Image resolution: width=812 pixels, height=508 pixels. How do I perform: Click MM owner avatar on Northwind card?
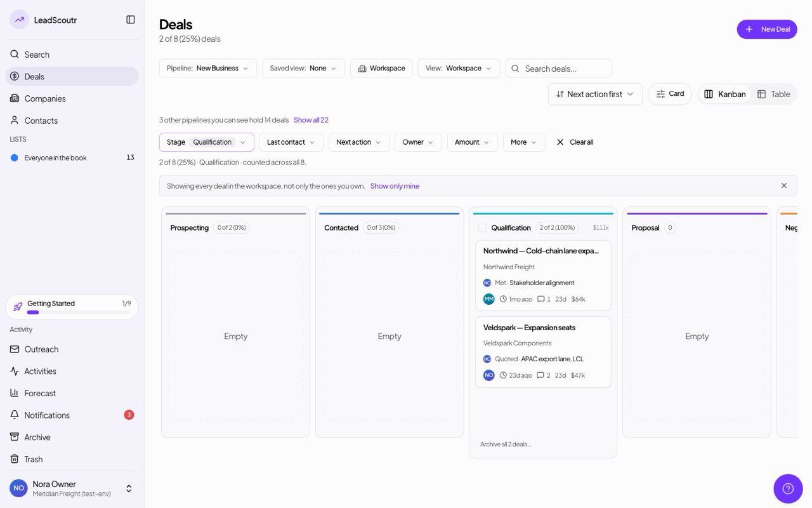[x=488, y=299]
